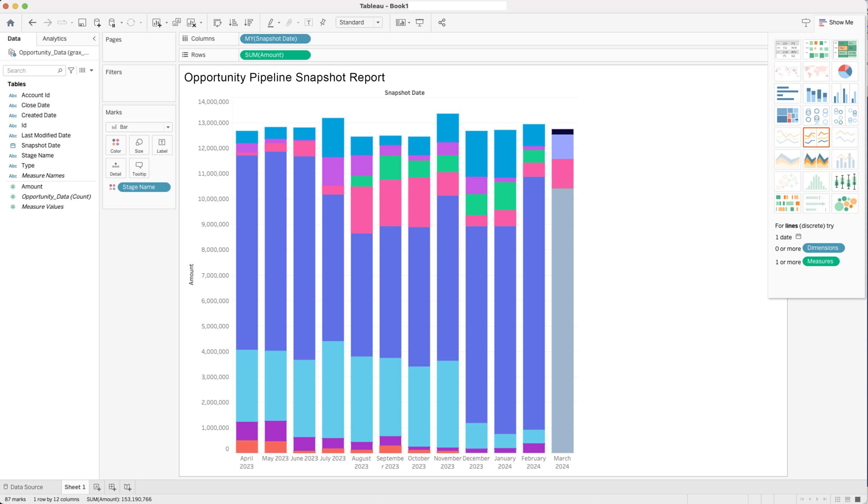Open the Bar mark type dropdown
The height and width of the screenshot is (504, 868).
point(168,127)
